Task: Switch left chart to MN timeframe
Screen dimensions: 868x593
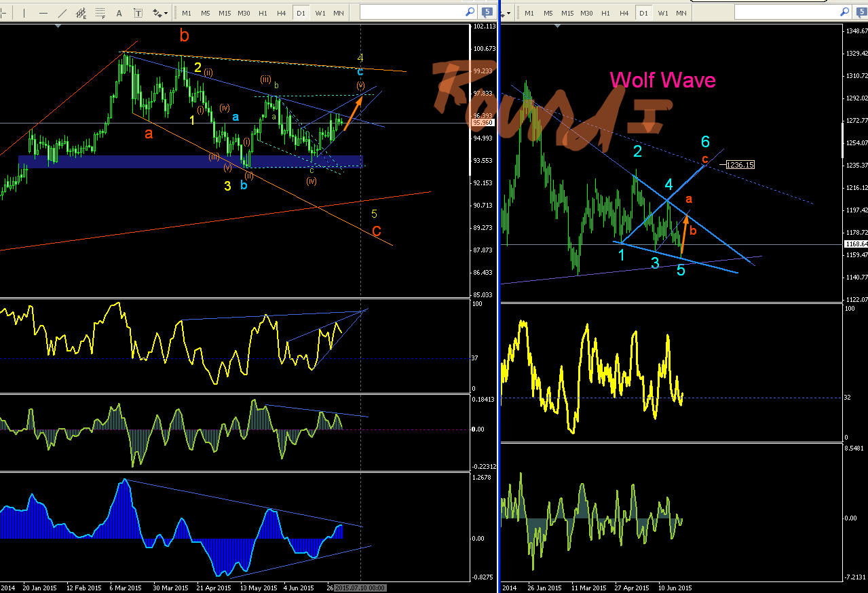Action: click(339, 13)
